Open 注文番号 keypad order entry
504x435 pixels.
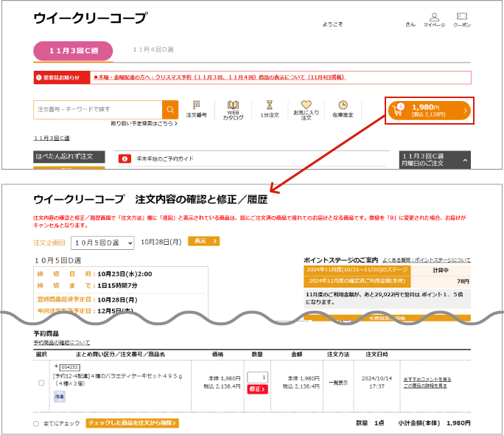[x=196, y=109]
